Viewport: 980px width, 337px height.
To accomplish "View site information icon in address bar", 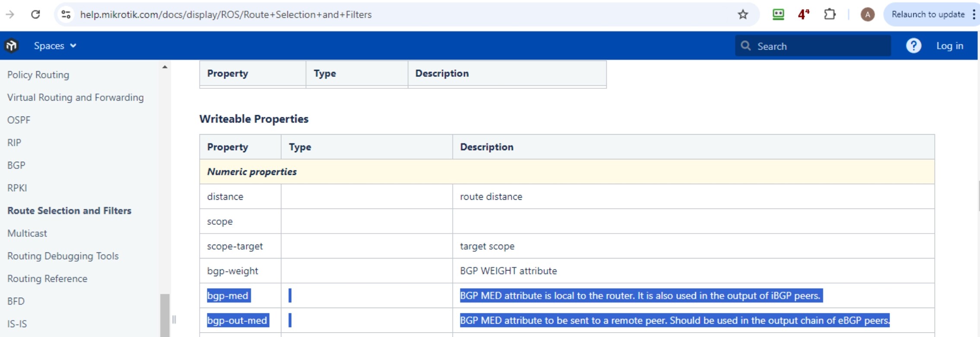I will 66,14.
